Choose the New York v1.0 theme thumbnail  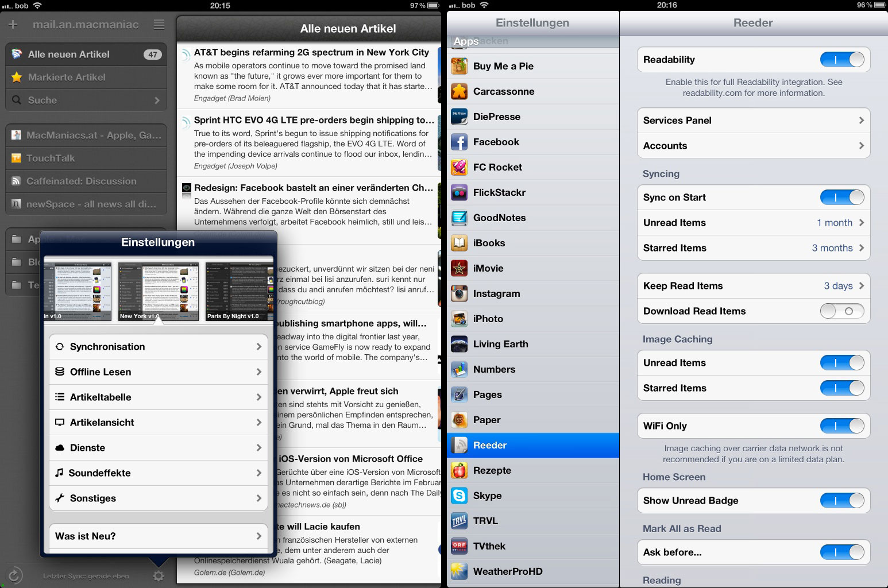pyautogui.click(x=159, y=291)
